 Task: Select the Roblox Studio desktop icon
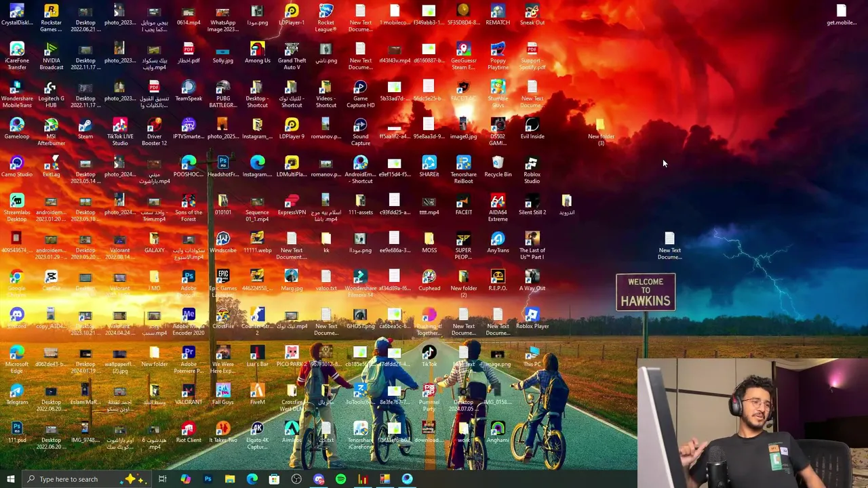click(532, 170)
